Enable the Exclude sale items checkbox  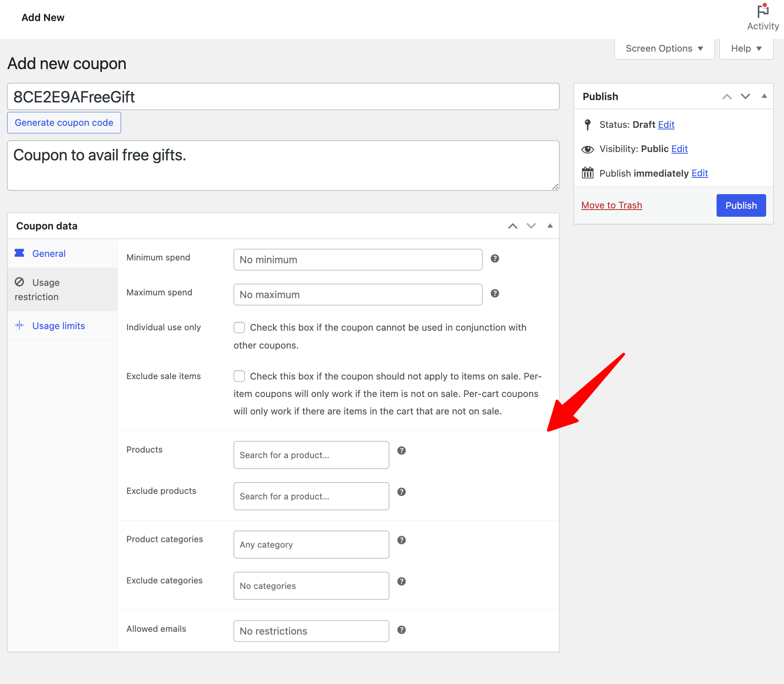click(239, 376)
